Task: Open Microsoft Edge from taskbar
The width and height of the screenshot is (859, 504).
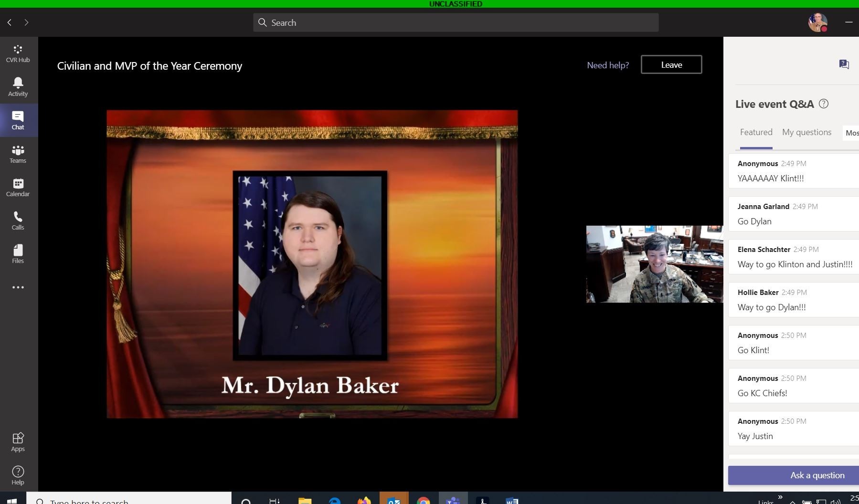Action: point(334,500)
